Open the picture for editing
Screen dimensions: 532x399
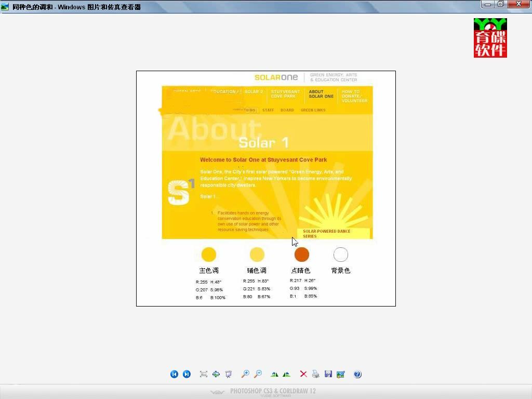pos(341,374)
